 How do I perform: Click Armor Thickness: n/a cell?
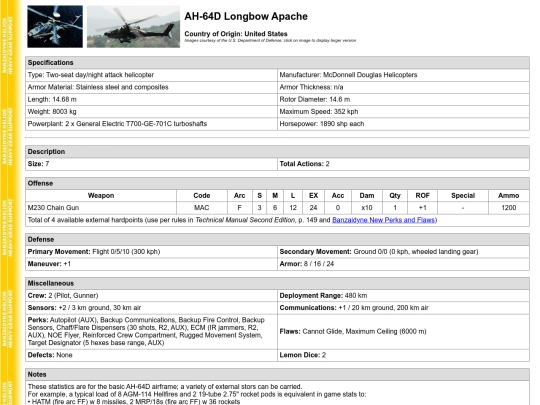[403, 87]
